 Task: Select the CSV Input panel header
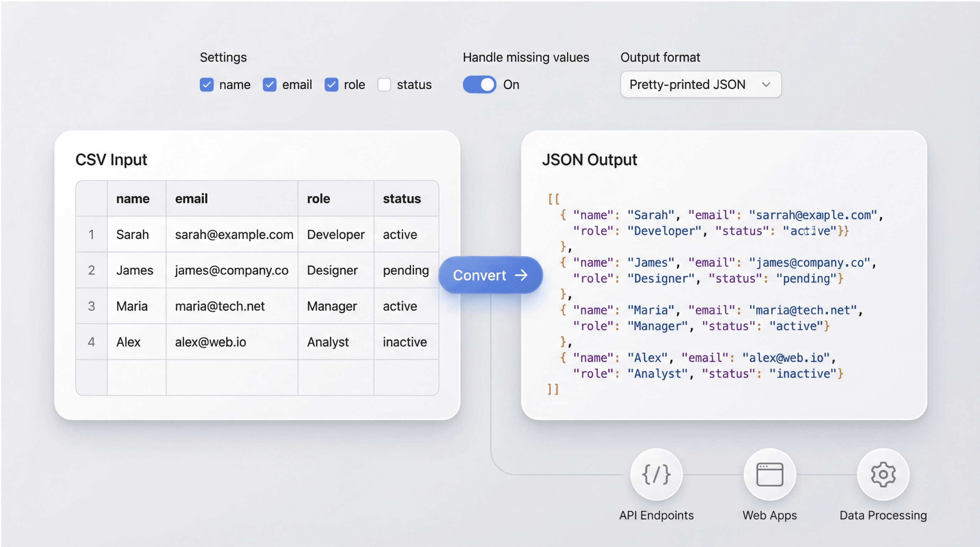pyautogui.click(x=111, y=160)
